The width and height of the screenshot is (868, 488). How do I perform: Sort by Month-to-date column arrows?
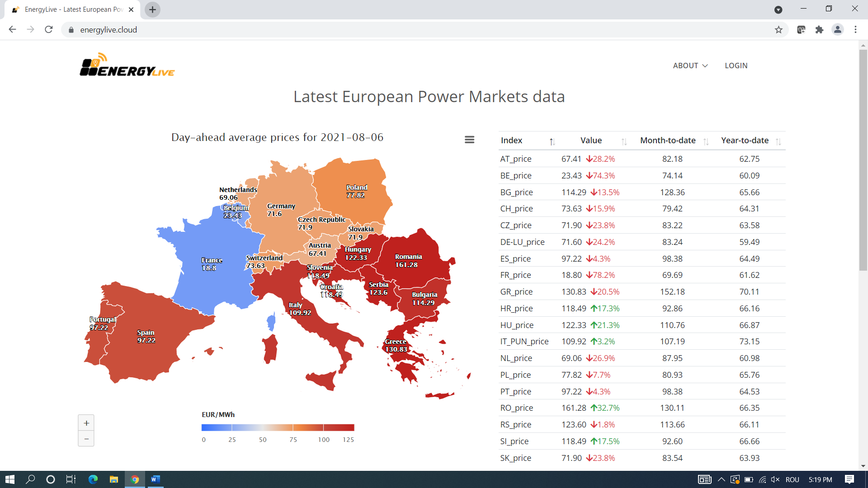706,141
